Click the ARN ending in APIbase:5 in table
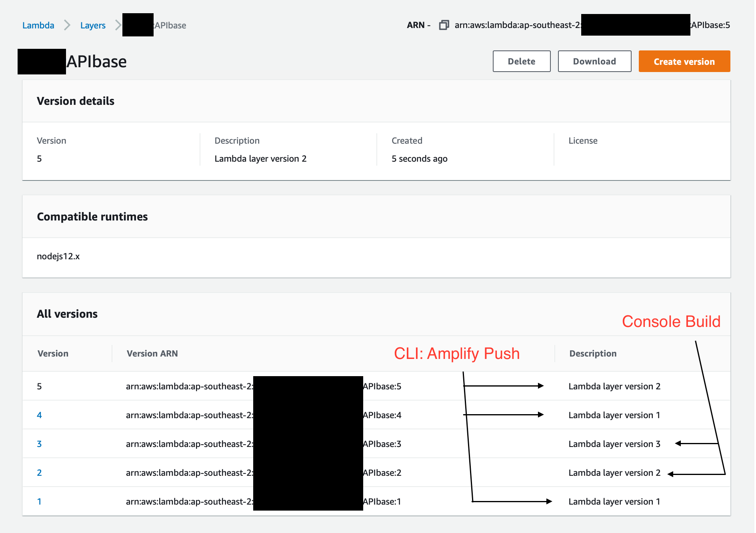This screenshot has height=533, width=756. (x=264, y=386)
